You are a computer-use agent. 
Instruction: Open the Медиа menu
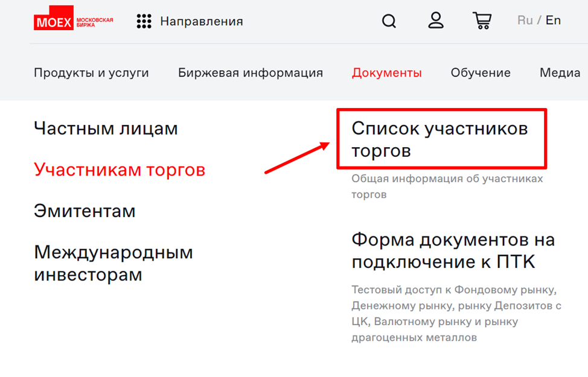click(560, 73)
